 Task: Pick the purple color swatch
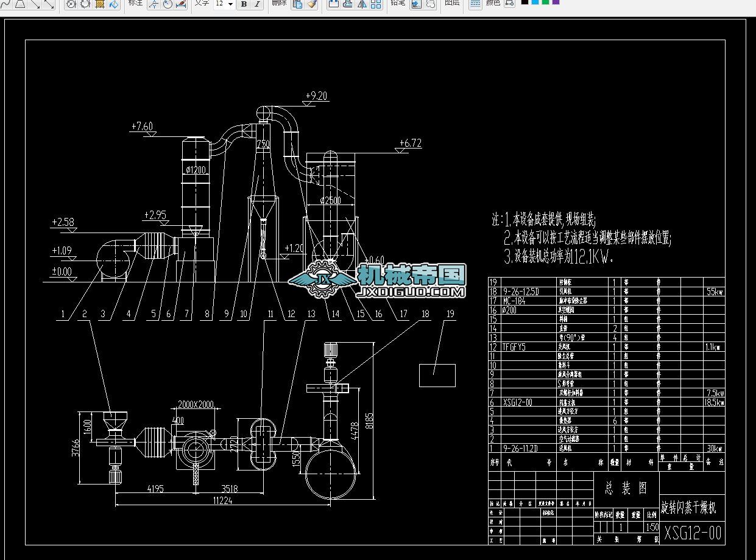(556, 2)
